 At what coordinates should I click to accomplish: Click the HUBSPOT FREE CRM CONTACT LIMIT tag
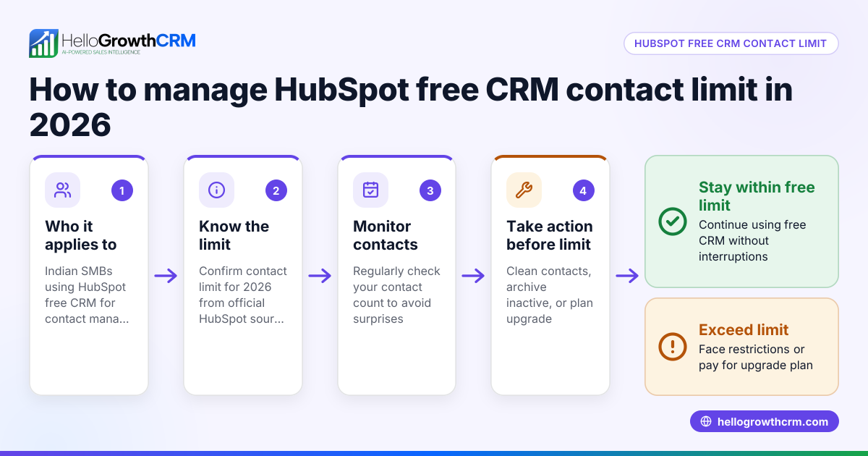[731, 43]
